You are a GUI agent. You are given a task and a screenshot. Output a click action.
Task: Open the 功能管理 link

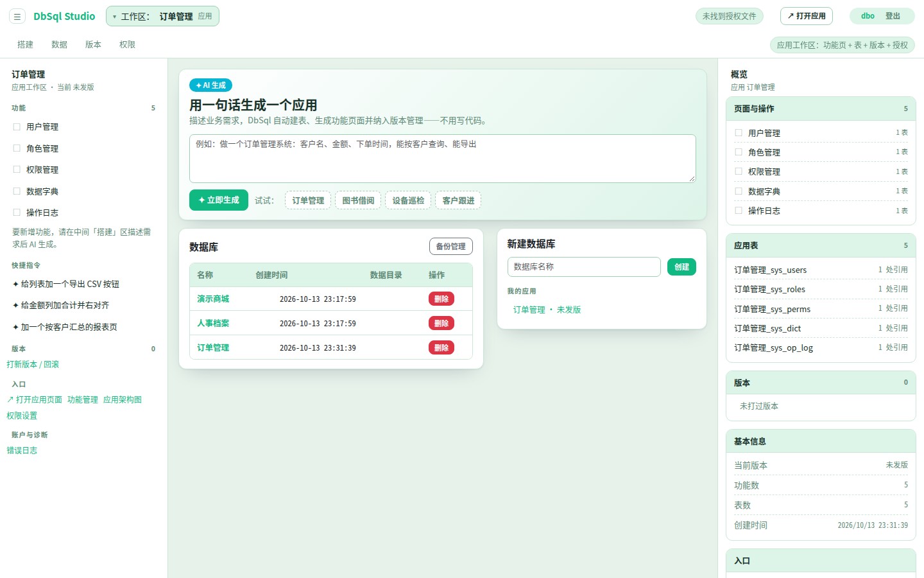(83, 399)
